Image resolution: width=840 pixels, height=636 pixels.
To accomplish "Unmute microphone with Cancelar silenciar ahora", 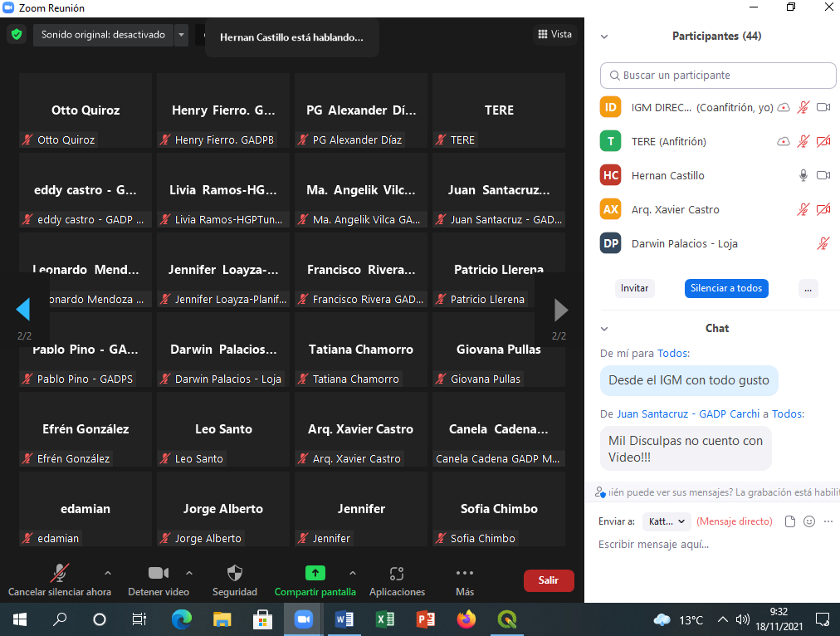I will pyautogui.click(x=60, y=573).
